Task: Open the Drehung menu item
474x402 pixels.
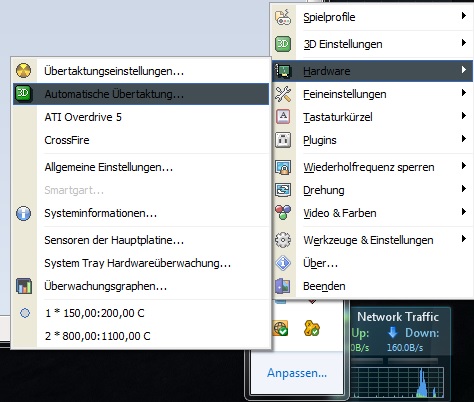Action: (372, 190)
